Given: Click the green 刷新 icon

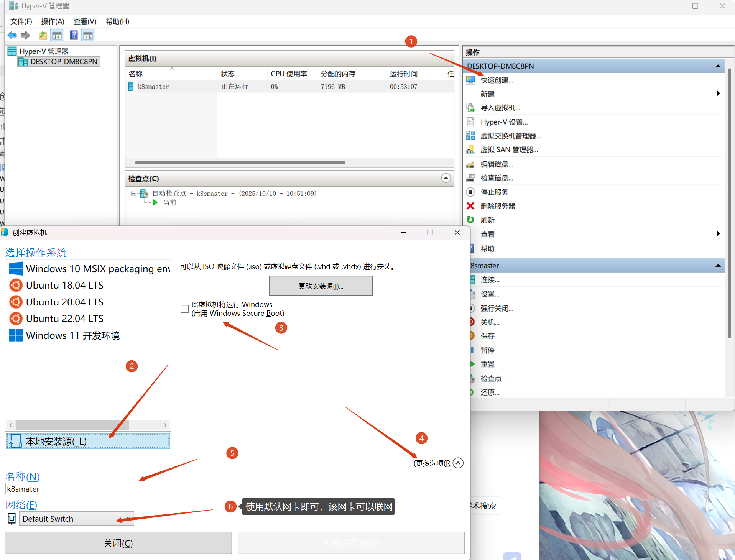Looking at the screenshot, I should point(470,220).
